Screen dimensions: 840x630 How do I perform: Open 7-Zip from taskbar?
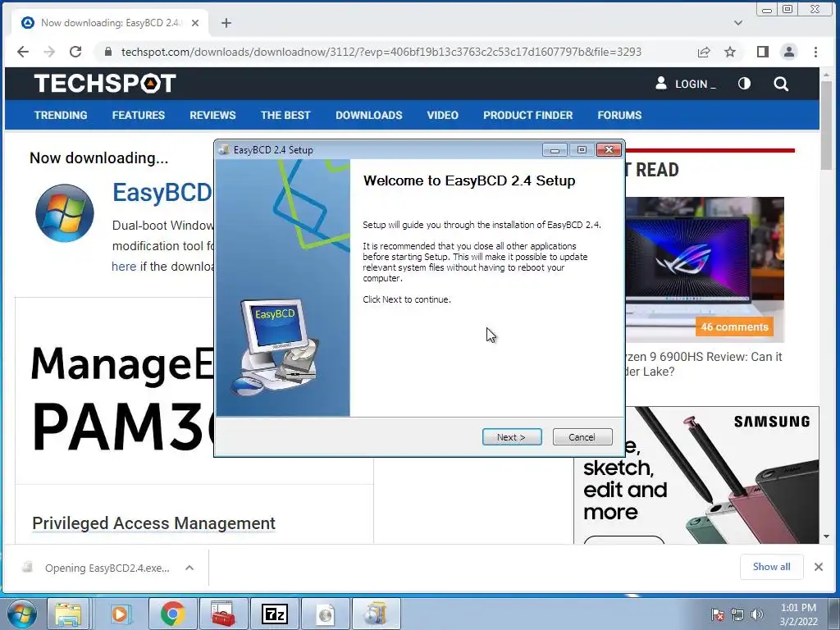click(x=274, y=614)
